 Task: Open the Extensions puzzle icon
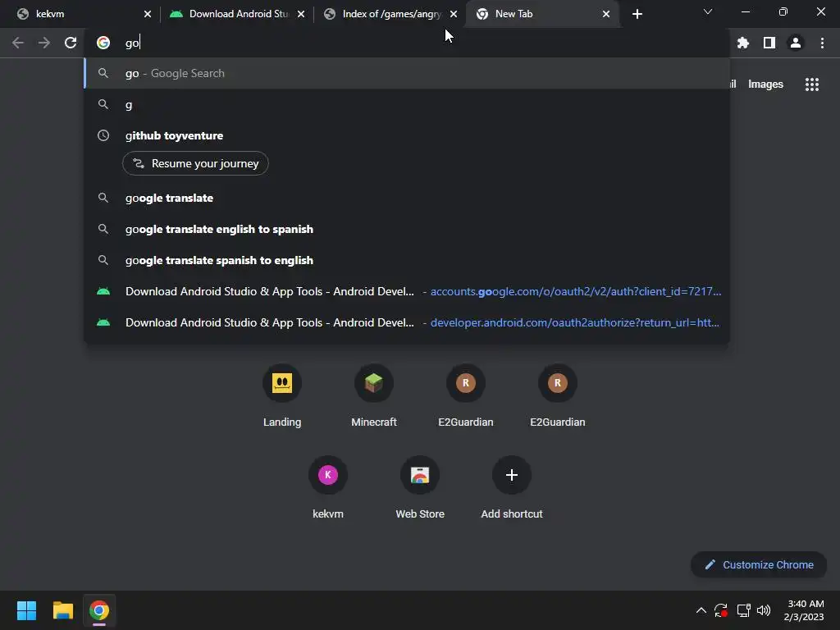[743, 43]
